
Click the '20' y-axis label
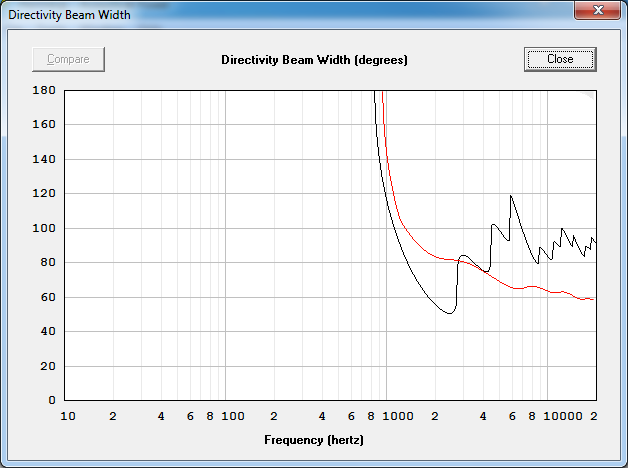48,366
